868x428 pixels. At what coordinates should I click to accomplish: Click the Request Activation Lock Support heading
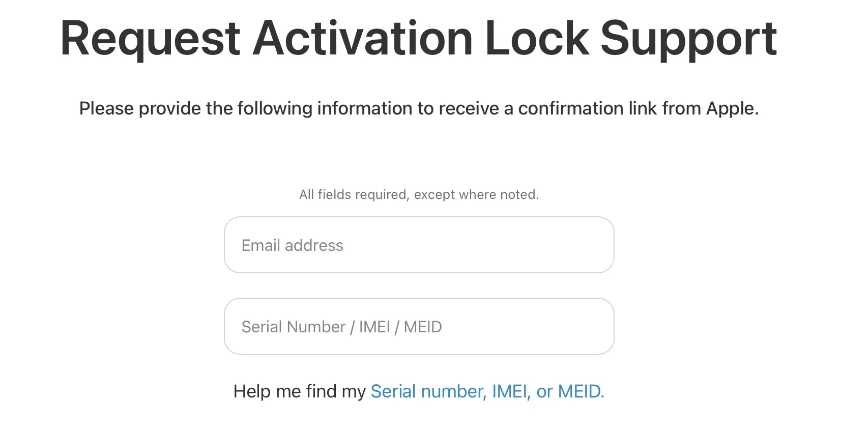(x=418, y=38)
